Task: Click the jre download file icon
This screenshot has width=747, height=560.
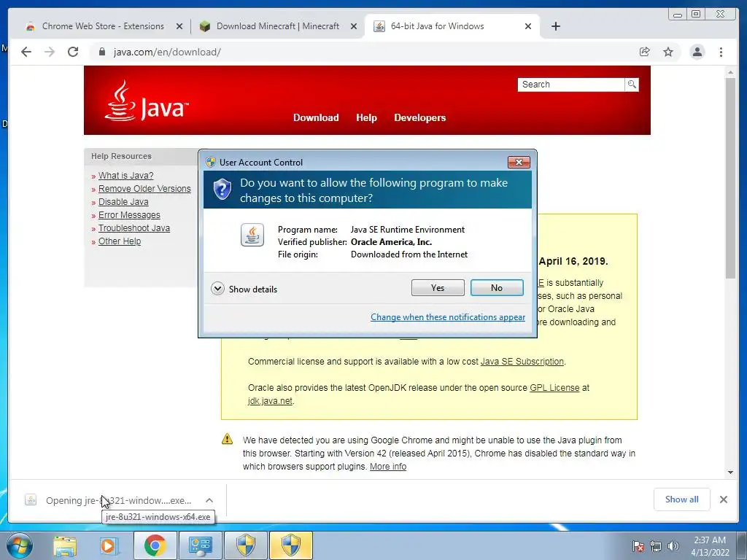Action: coord(31,500)
